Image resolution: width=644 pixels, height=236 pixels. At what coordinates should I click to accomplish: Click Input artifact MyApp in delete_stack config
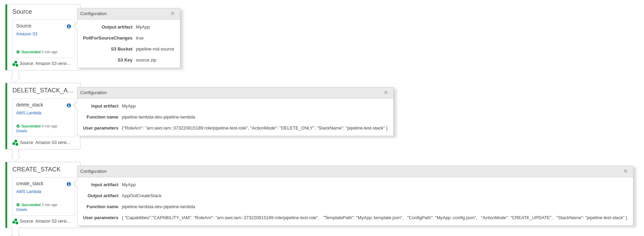point(129,106)
